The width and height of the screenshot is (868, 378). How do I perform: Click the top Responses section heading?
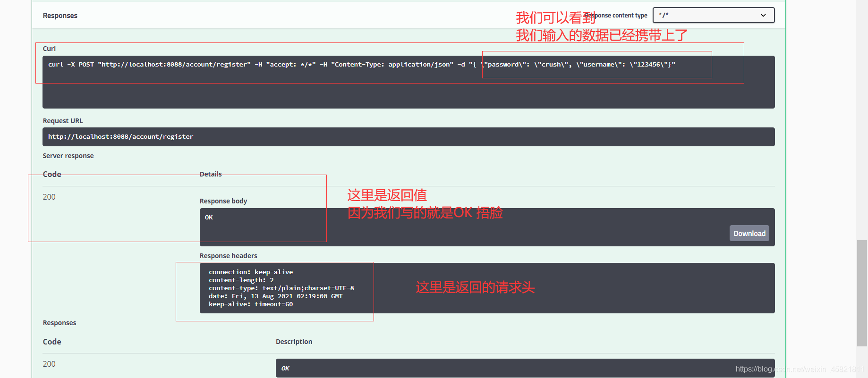[x=60, y=16]
